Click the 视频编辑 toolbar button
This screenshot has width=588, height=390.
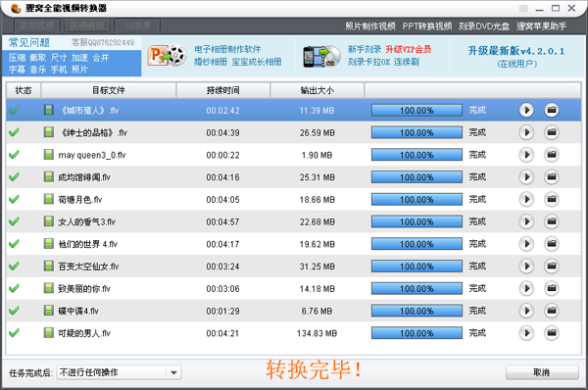pyautogui.click(x=87, y=25)
